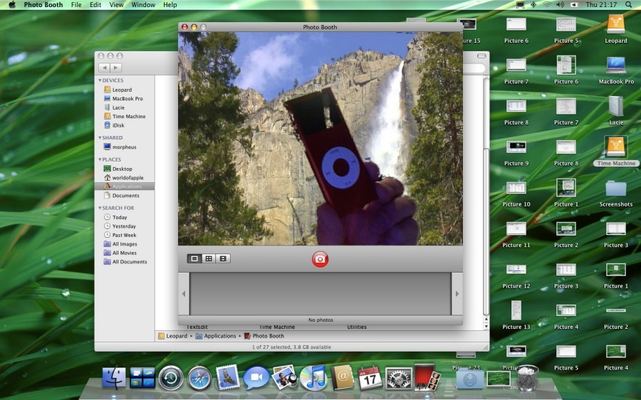This screenshot has height=400, width=641.
Task: Select the Time Machine drive on the desktop
Action: [x=616, y=151]
